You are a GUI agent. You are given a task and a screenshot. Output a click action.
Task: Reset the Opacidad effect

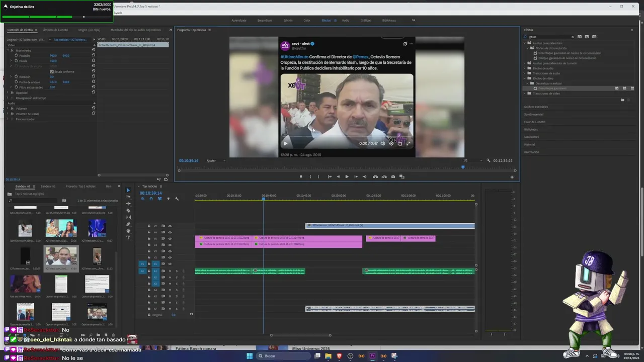point(93,93)
